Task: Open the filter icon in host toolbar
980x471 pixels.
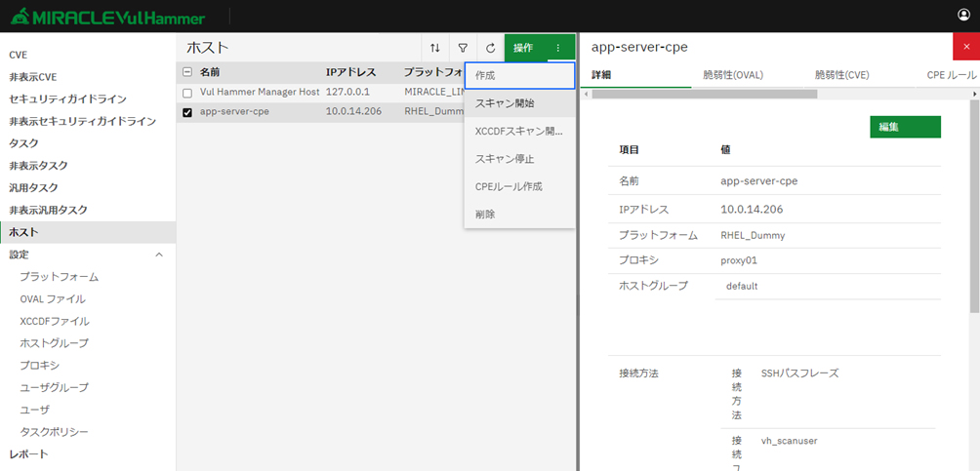Action: (463, 48)
